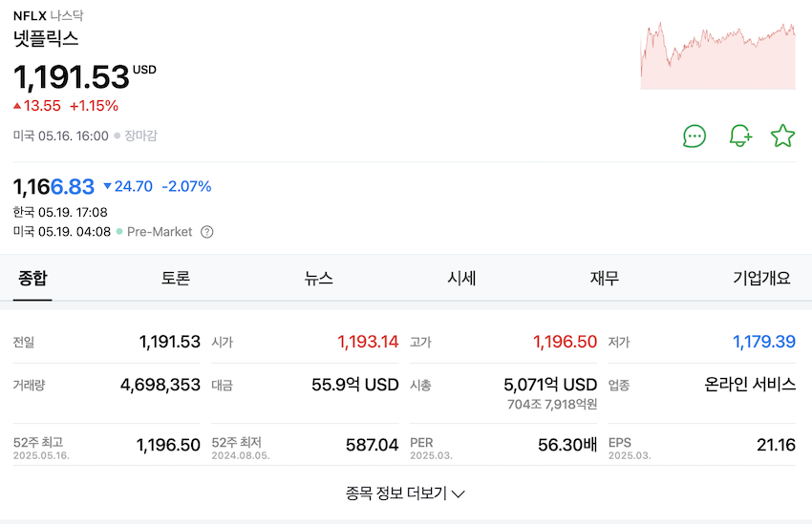This screenshot has height=524, width=812.
Task: Click the 나스닥 exchange label
Action: tap(67, 15)
